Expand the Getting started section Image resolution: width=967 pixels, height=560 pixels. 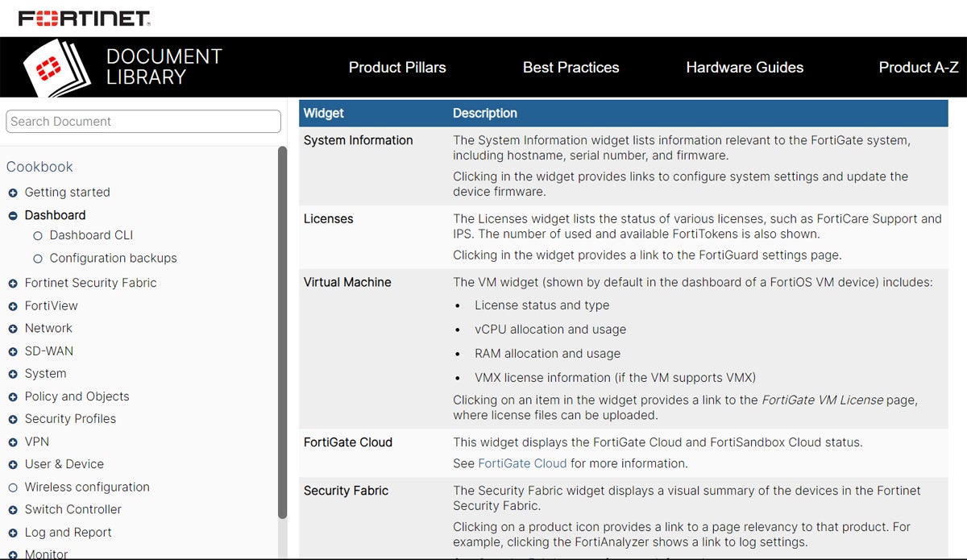click(x=13, y=193)
